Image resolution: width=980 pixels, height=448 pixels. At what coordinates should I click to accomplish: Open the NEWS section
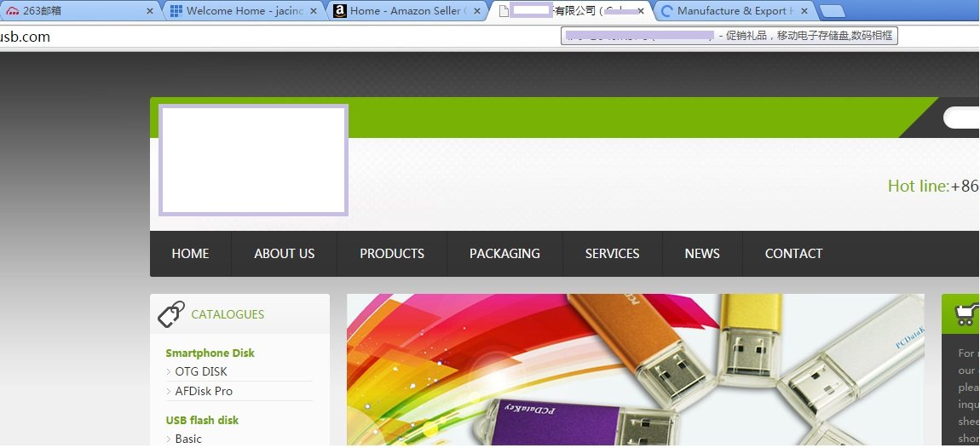[702, 254]
